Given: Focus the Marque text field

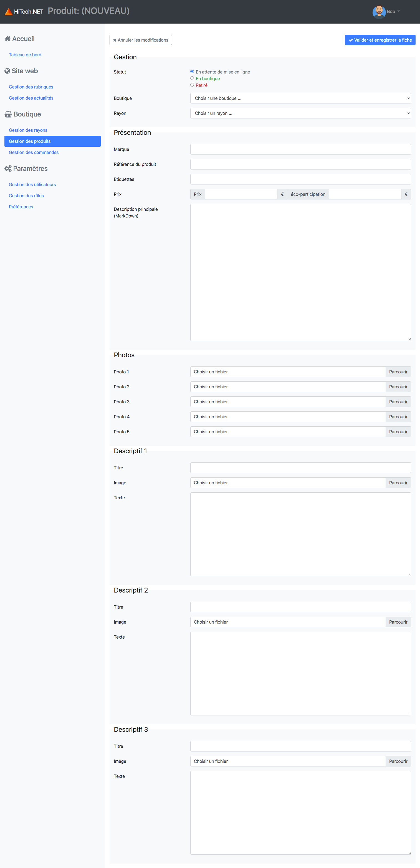Looking at the screenshot, I should (x=300, y=149).
